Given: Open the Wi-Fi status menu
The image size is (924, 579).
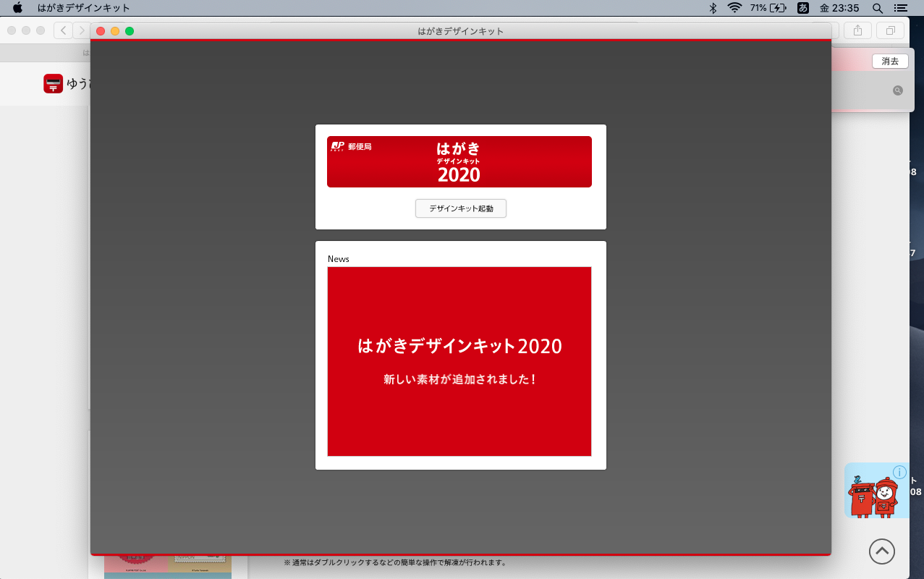Looking at the screenshot, I should (x=734, y=8).
